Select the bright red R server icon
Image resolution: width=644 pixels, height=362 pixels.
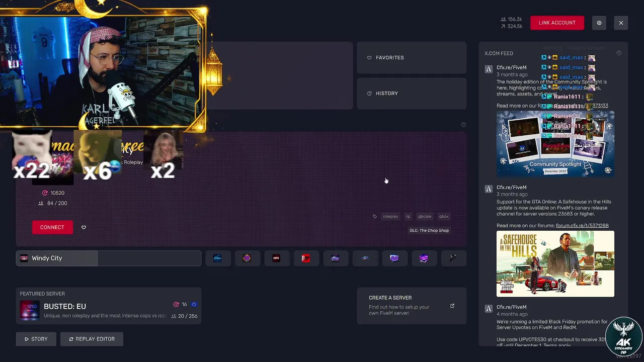[305, 258]
